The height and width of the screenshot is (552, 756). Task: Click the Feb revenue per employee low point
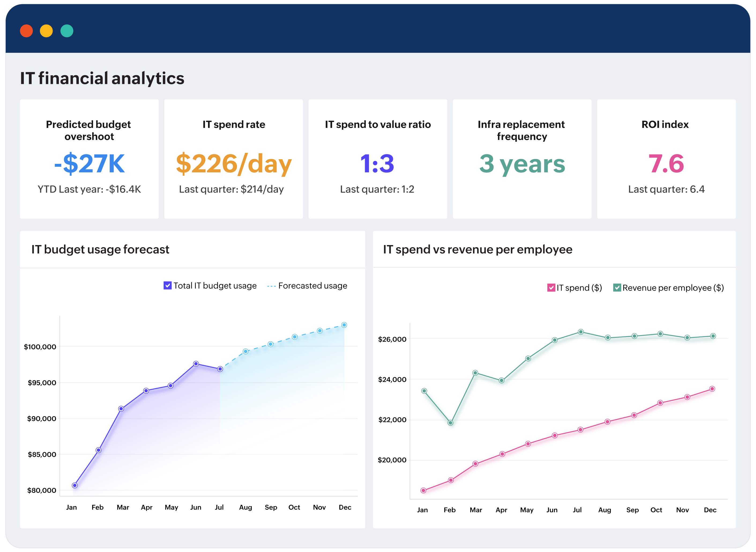pyautogui.click(x=450, y=423)
